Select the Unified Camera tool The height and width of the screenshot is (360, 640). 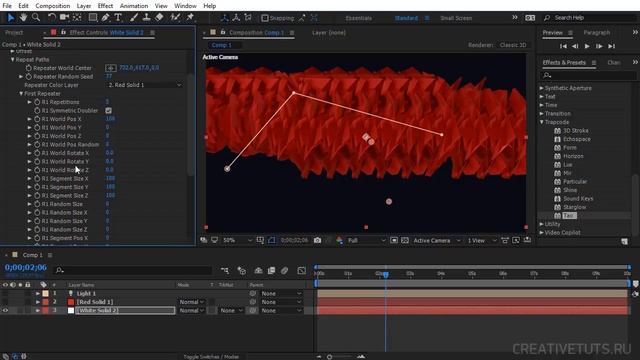(x=64, y=17)
